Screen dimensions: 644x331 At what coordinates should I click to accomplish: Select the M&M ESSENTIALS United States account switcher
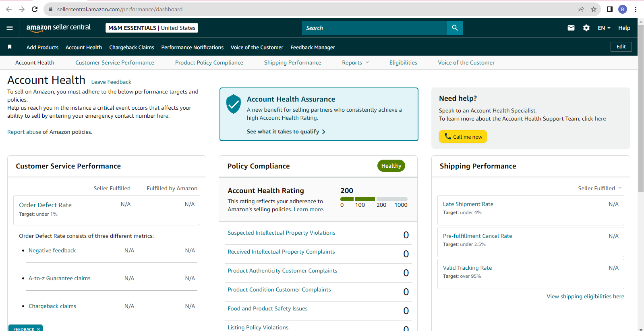(152, 28)
